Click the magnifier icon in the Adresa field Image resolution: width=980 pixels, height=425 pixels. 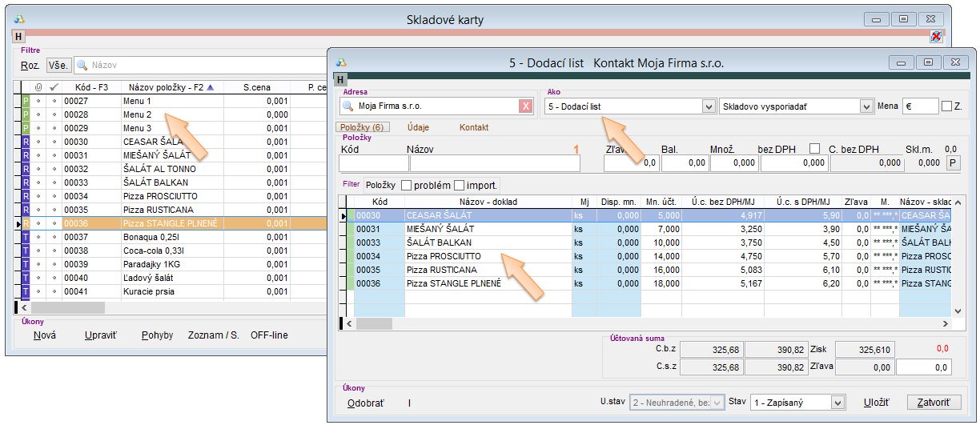[347, 106]
